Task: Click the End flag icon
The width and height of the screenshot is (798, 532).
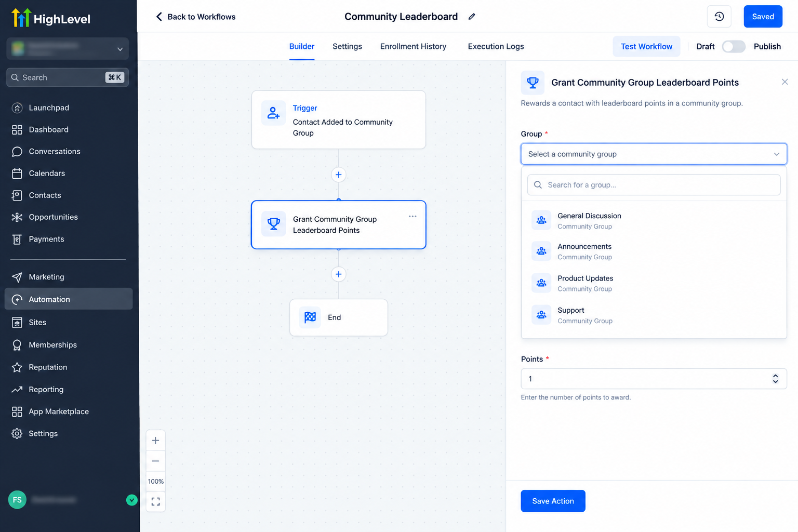Action: (310, 317)
